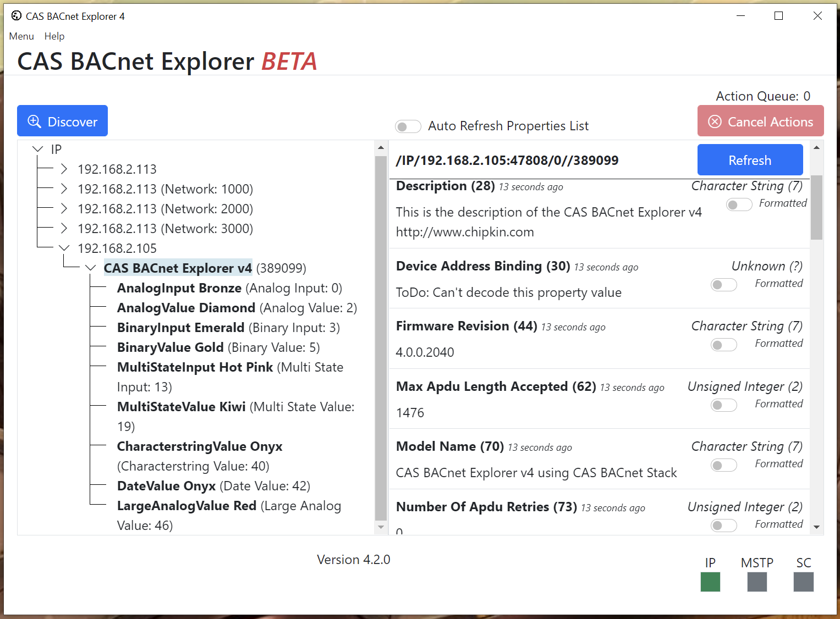
Task: Click the Max Apdu Length value 1476
Action: [x=410, y=413]
